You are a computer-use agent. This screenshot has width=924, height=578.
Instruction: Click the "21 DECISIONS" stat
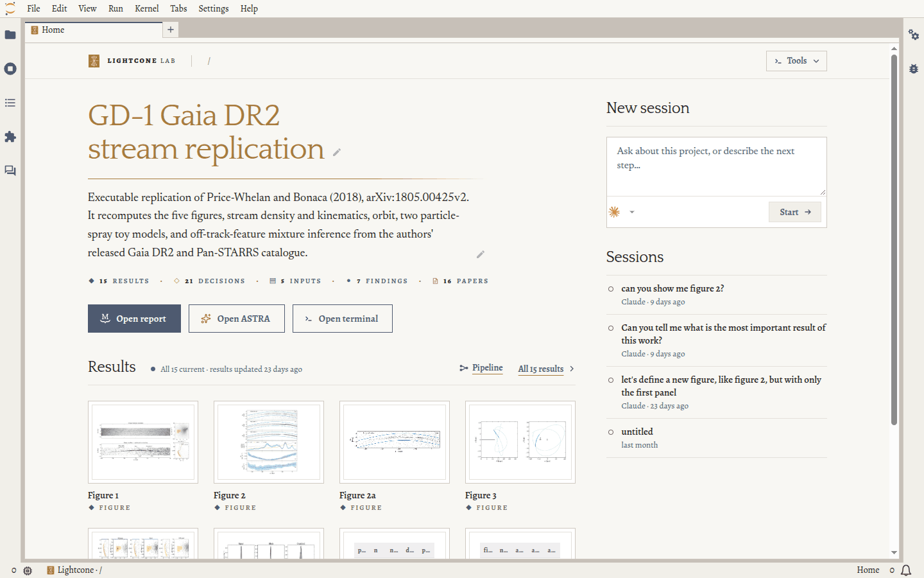(x=210, y=281)
